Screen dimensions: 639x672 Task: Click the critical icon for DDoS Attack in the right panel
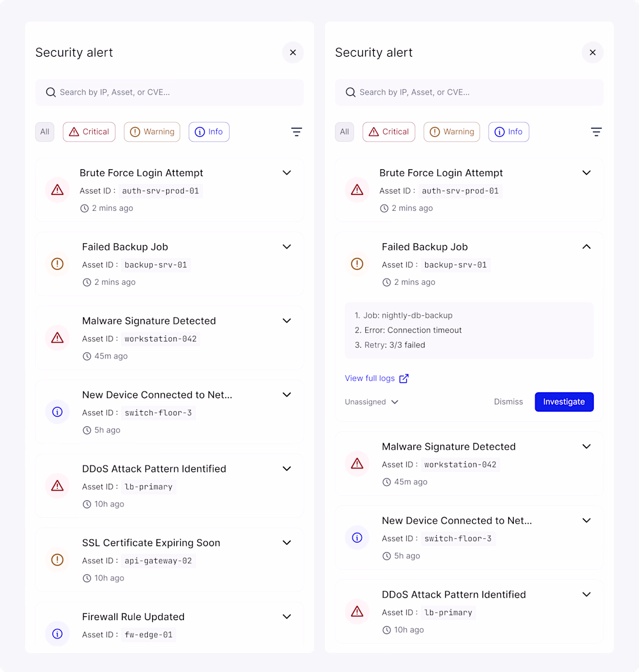(357, 612)
